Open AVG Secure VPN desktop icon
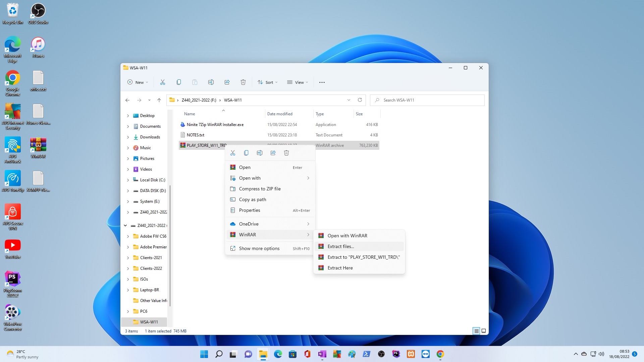The width and height of the screenshot is (644, 362). click(13, 217)
